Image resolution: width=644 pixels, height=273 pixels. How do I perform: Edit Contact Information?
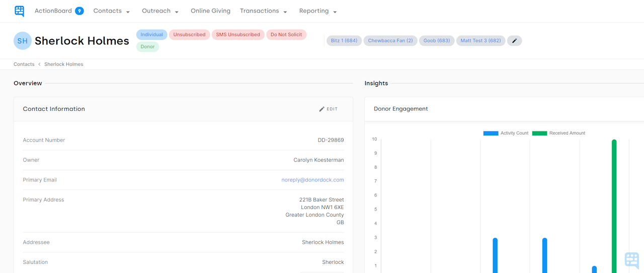[x=329, y=109]
